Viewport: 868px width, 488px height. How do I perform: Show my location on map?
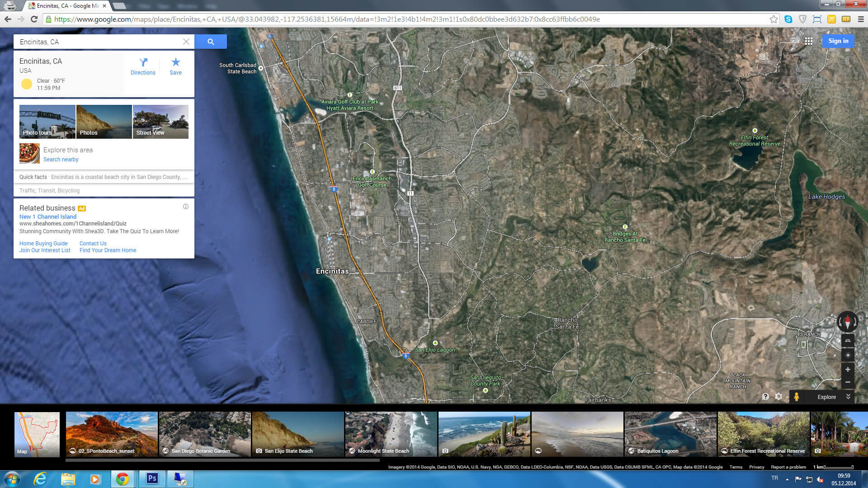[848, 355]
